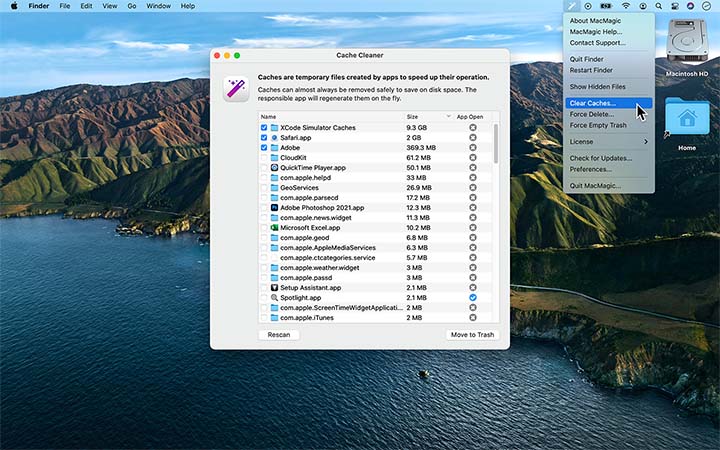Viewport: 720px width, 450px height.
Task: Click the Rescan button
Action: pyautogui.click(x=278, y=335)
